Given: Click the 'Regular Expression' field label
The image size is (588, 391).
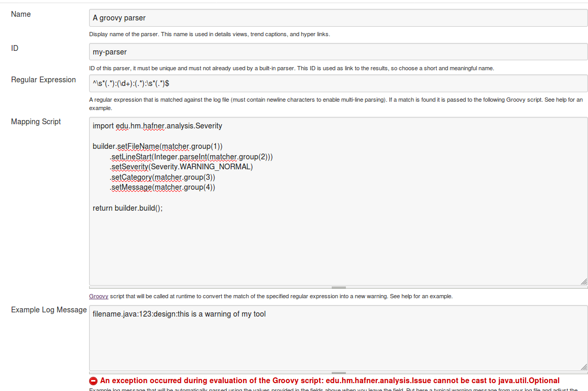Looking at the screenshot, I should (x=43, y=80).
